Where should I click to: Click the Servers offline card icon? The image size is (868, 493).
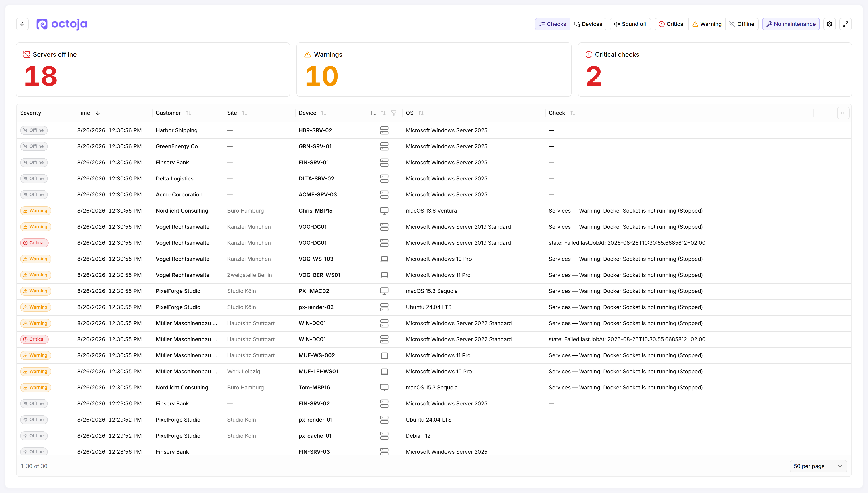pyautogui.click(x=27, y=54)
